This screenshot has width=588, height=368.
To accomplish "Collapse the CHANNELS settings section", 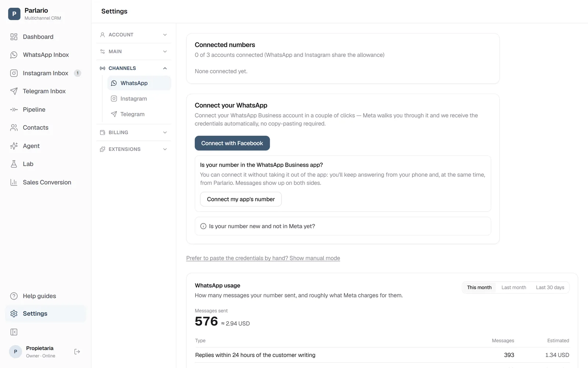I will click(x=134, y=68).
